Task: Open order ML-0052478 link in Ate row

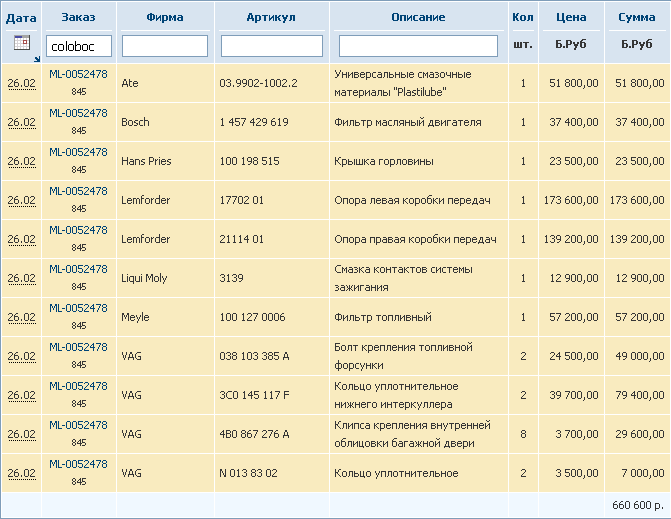Action: [x=78, y=74]
